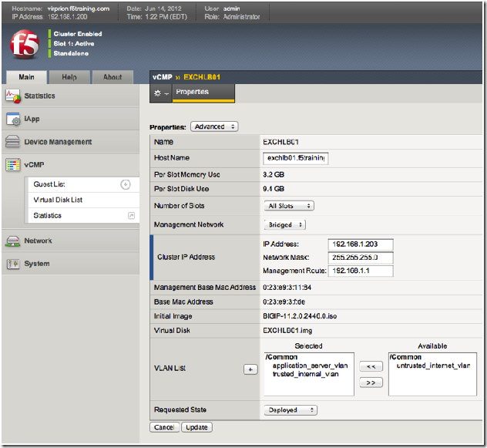The width and height of the screenshot is (487, 448).
Task: Expand the Properties Advanced dropdown
Action: [213, 126]
